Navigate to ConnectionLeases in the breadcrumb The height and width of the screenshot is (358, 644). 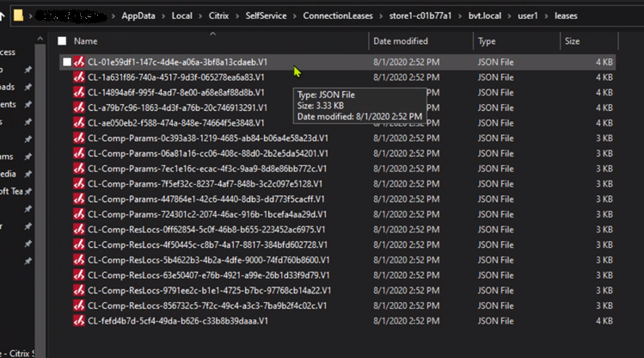(x=338, y=15)
